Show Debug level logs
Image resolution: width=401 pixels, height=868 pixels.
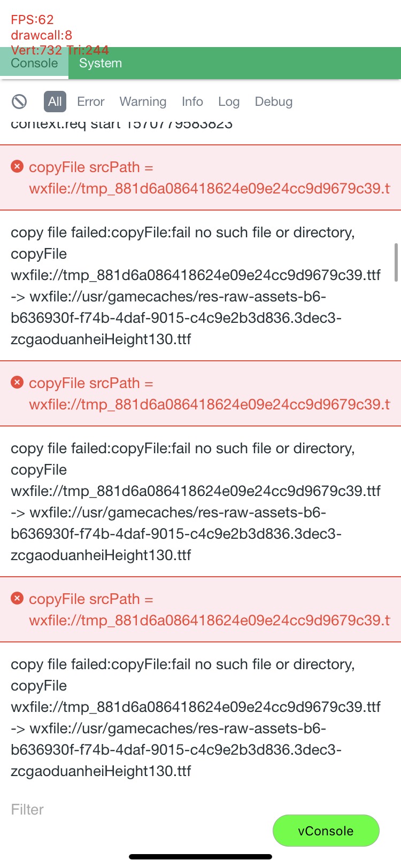coord(273,102)
